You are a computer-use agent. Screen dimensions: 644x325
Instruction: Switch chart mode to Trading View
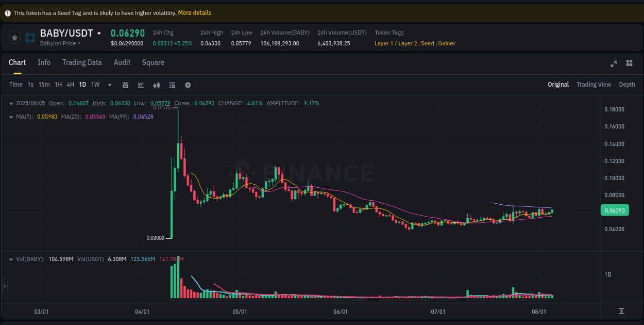594,84
